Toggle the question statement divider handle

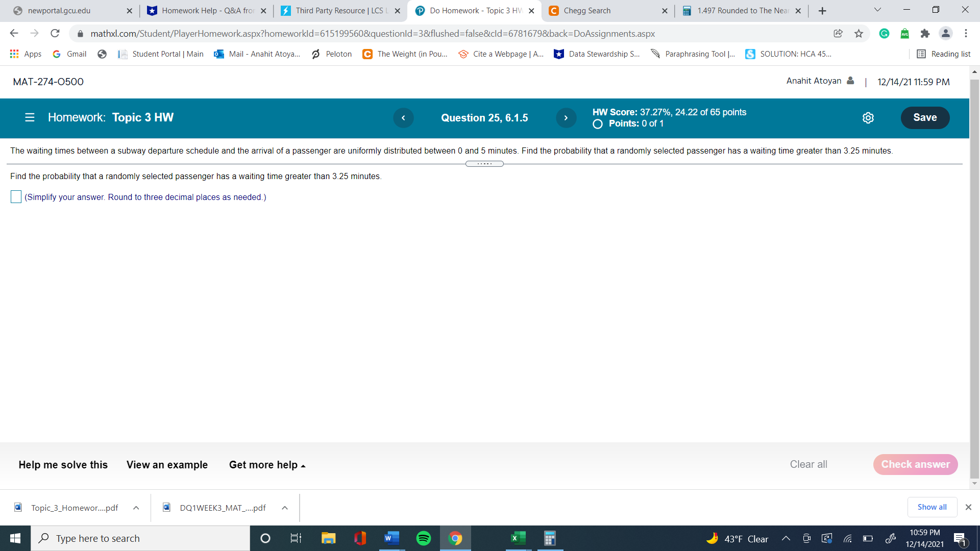click(484, 163)
